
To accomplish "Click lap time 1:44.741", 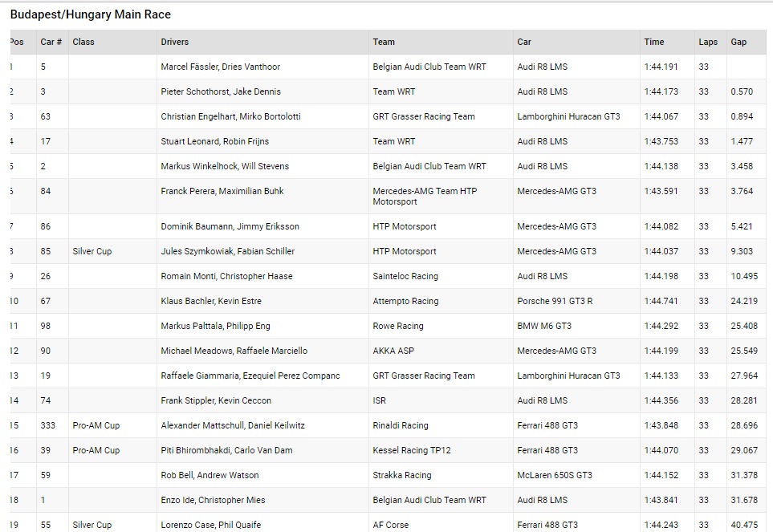I will 661,301.
